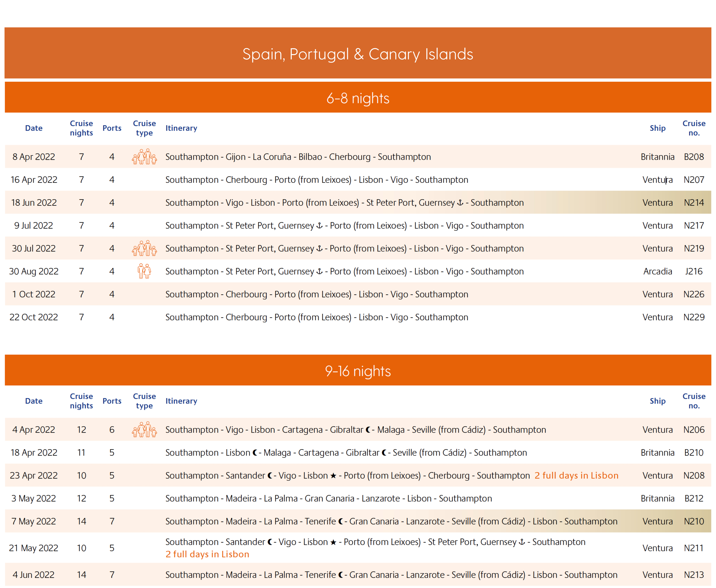Click the '6-8 nights' section heading
The image size is (716, 588).
(x=358, y=98)
